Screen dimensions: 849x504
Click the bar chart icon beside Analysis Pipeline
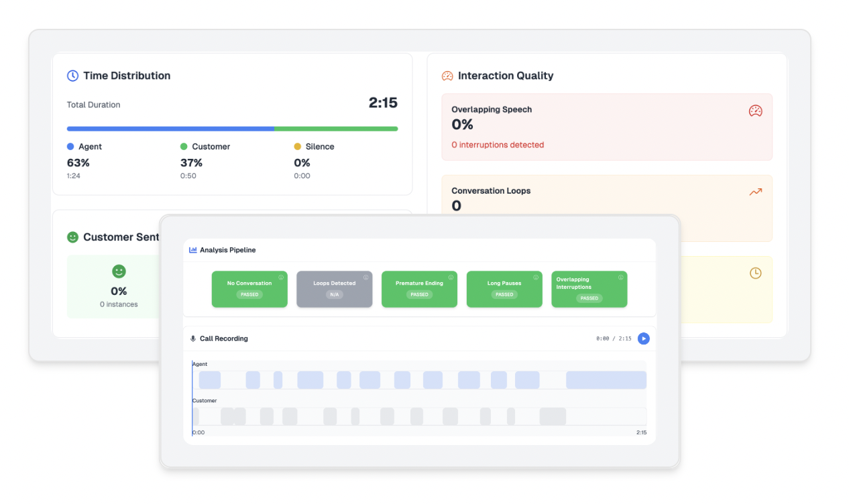193,250
